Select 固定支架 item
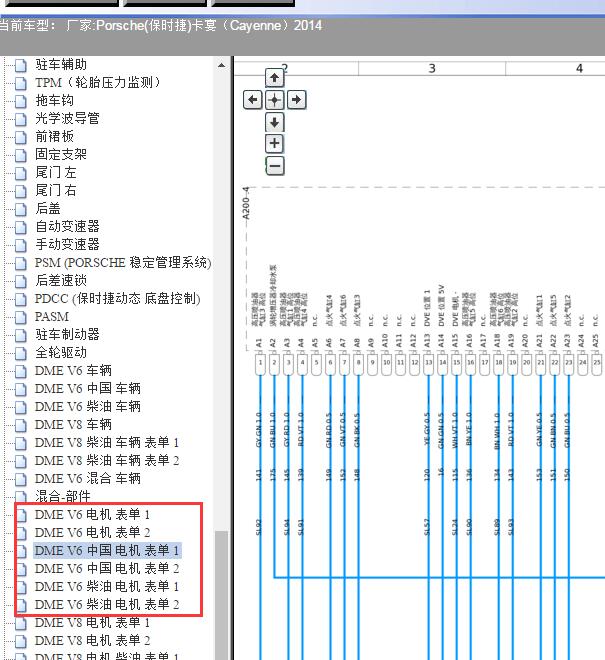The height and width of the screenshot is (660, 605). (61, 154)
